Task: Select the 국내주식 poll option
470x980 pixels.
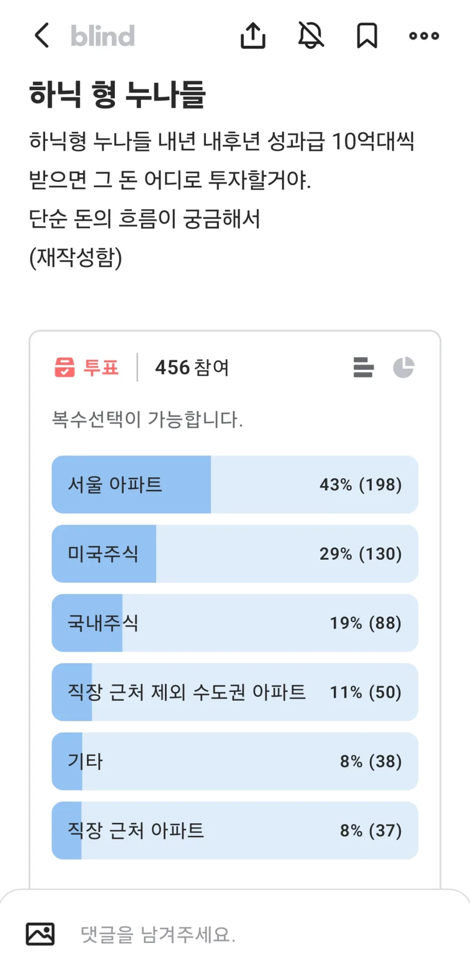Action: (x=235, y=623)
